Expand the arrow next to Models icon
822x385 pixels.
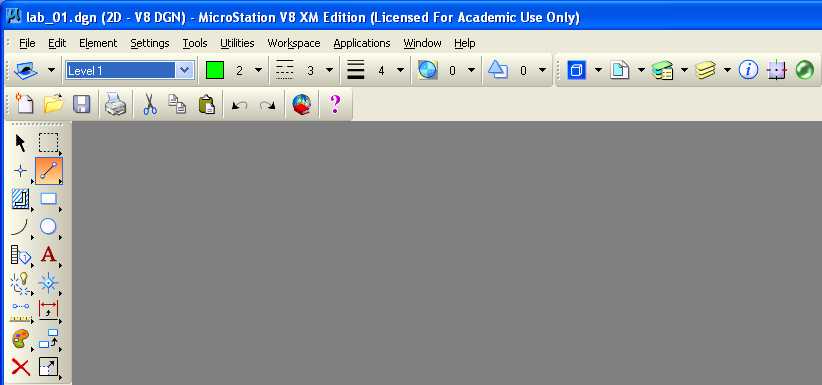(599, 70)
